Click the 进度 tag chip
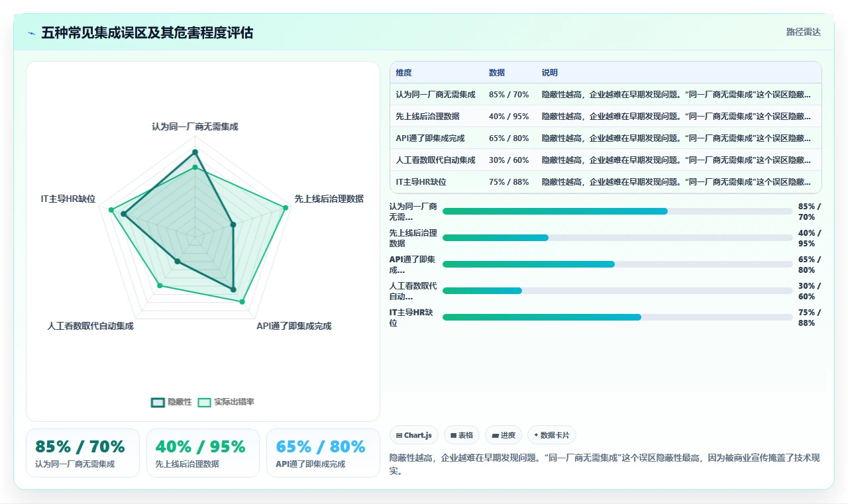The height and width of the screenshot is (504, 848). coord(503,435)
